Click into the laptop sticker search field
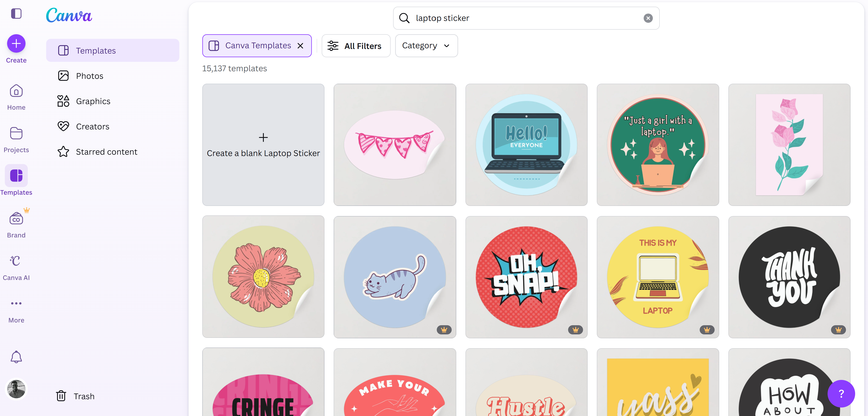 coord(526,18)
